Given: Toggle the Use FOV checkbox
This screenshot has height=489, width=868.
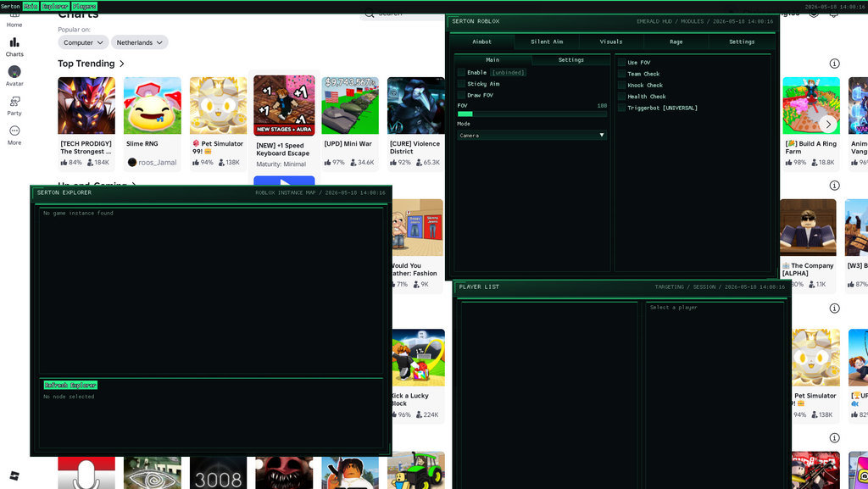Looking at the screenshot, I should (621, 63).
